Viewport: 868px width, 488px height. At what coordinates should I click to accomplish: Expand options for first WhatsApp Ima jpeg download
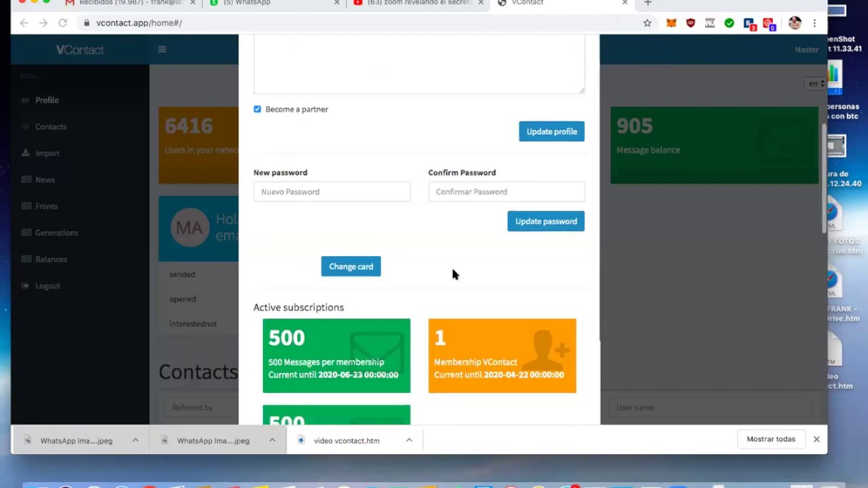[136, 441]
